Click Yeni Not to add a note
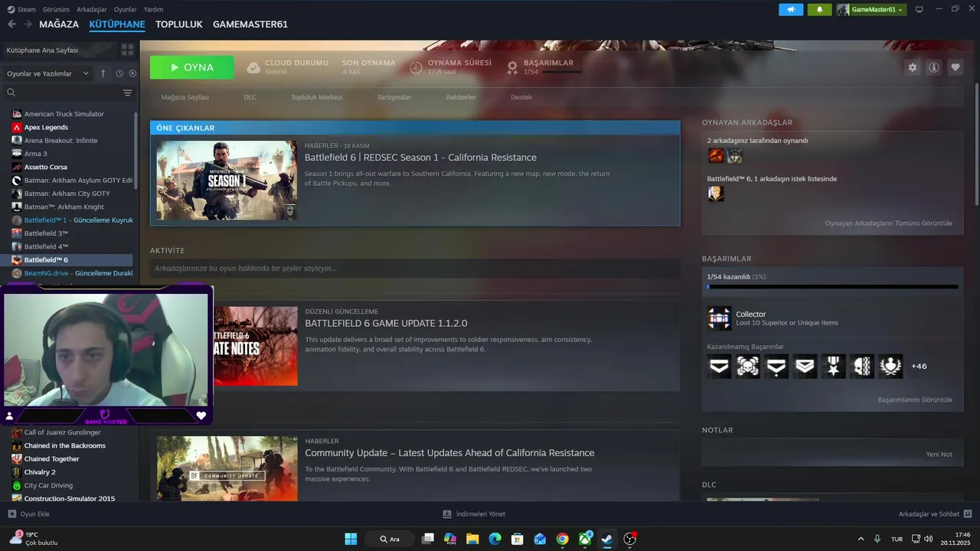The height and width of the screenshot is (551, 980). click(939, 454)
